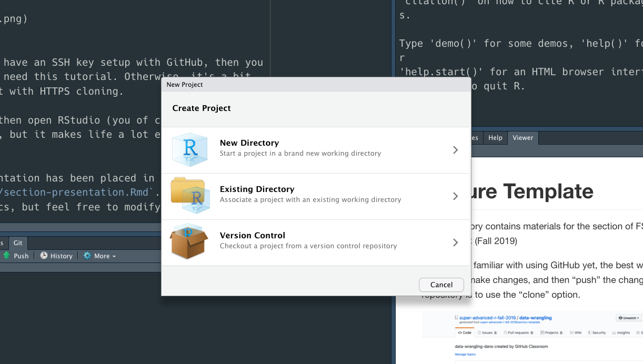The image size is (643, 364).
Task: Choose the 'Existing Directory' title text
Action: point(257,189)
